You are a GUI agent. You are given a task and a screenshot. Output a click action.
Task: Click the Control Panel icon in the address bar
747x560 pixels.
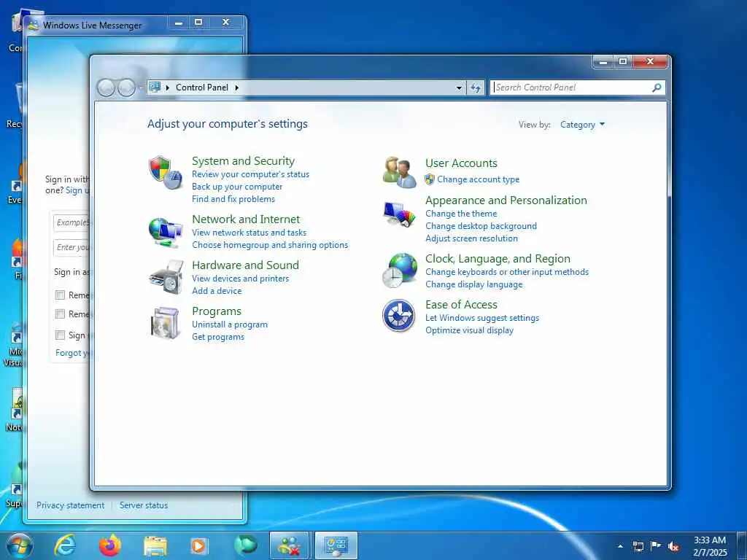[x=155, y=87]
